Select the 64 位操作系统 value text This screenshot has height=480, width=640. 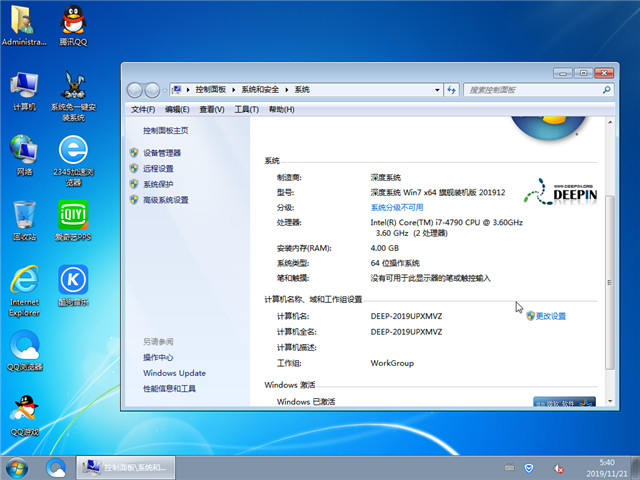coord(395,263)
